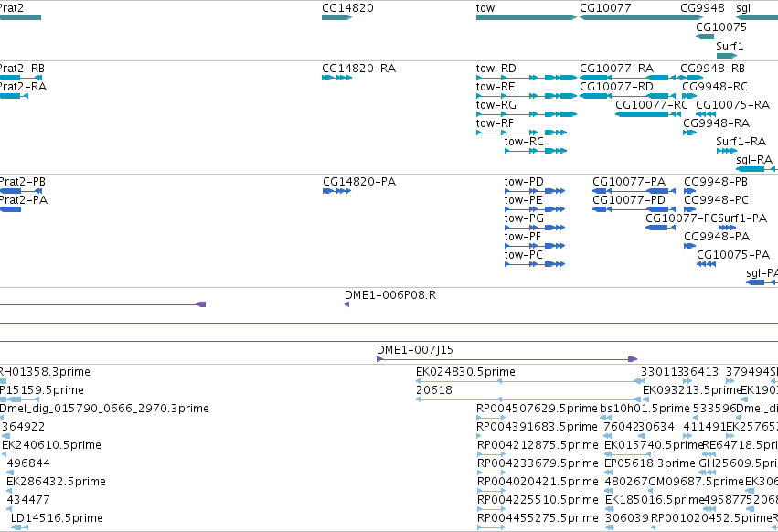Click the Prat2-PA protein feature
The height and width of the screenshot is (532, 778).
click(10, 209)
